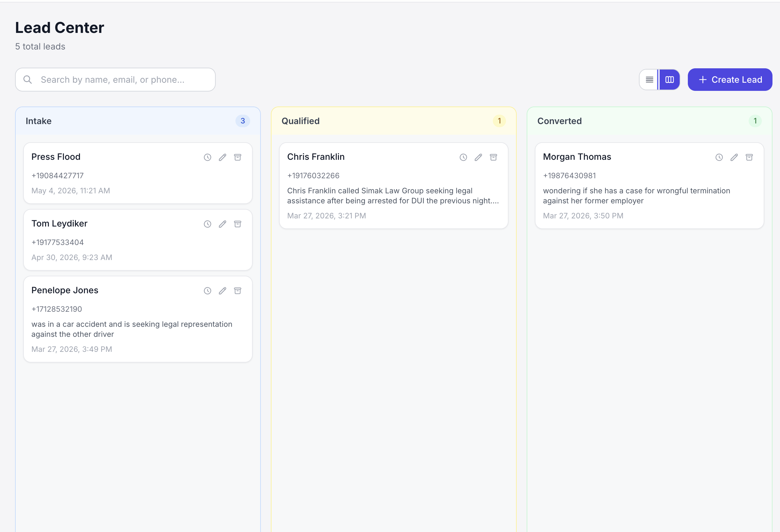Archive the Chris Franklin lead
The image size is (780, 532).
[493, 157]
